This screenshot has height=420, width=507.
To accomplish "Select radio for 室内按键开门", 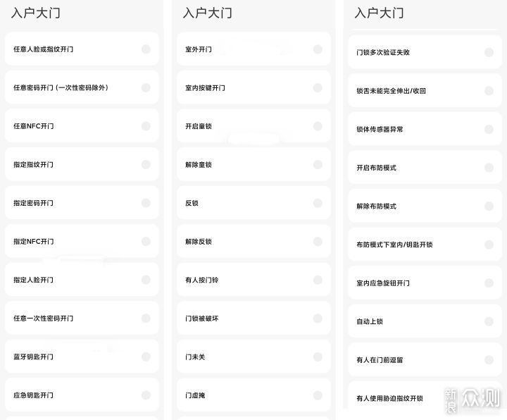I will tap(318, 87).
